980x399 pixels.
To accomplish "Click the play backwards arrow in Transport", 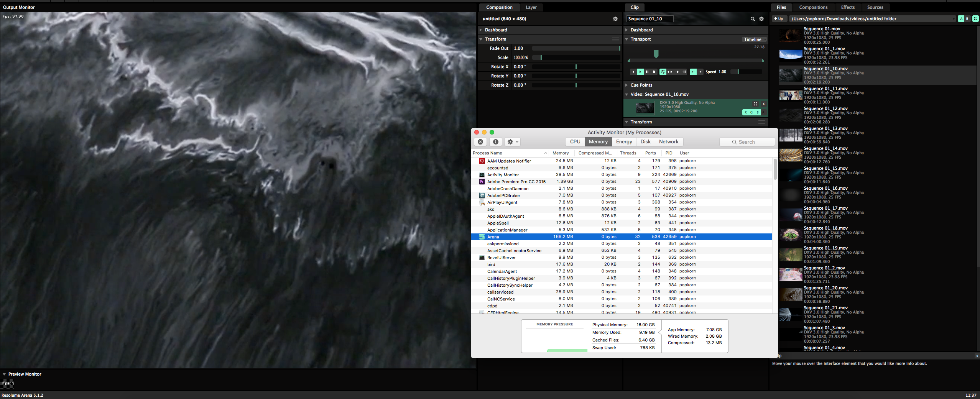I will coord(633,72).
